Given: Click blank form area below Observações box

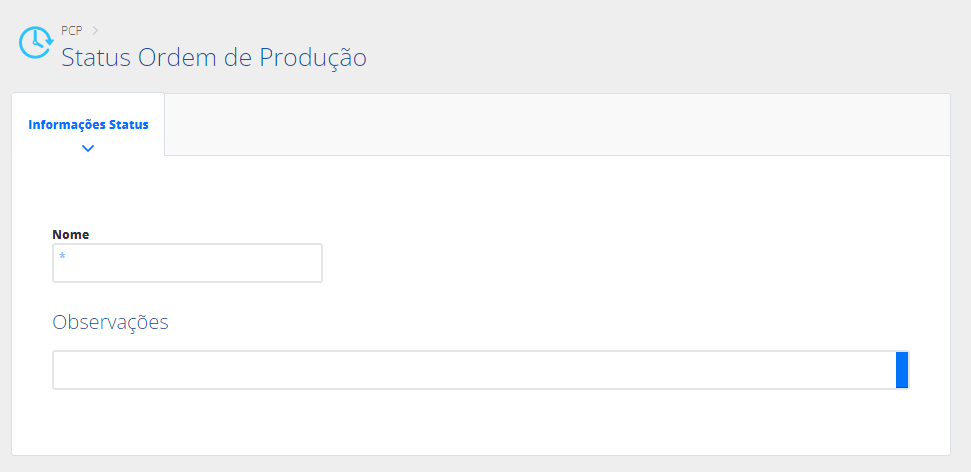Looking at the screenshot, I should click(481, 422).
